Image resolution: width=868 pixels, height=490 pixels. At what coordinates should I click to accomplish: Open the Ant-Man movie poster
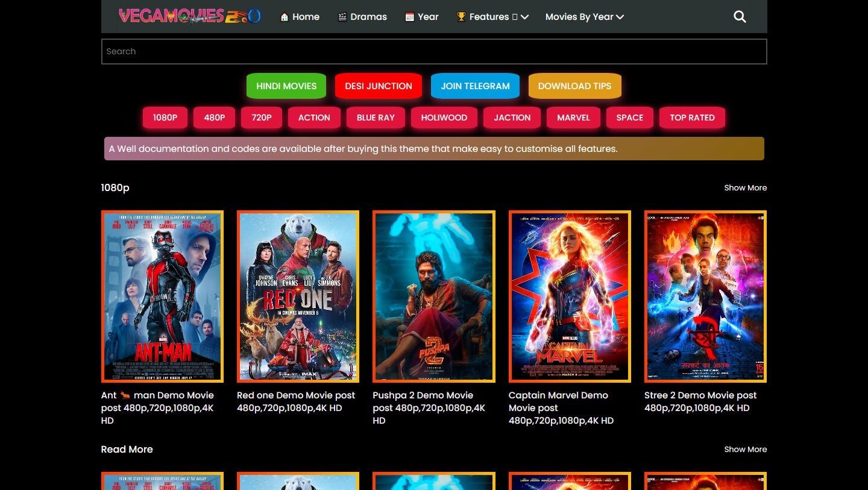point(162,296)
